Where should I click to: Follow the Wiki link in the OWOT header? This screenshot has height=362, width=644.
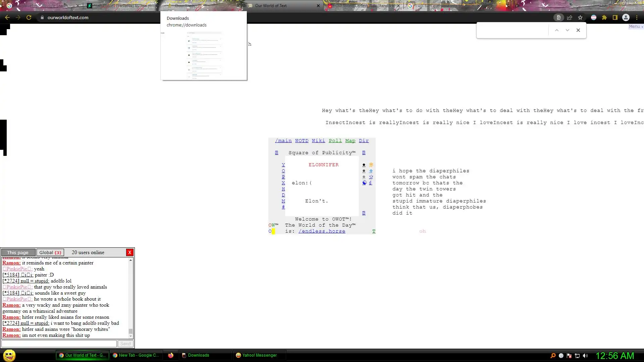[x=318, y=141]
